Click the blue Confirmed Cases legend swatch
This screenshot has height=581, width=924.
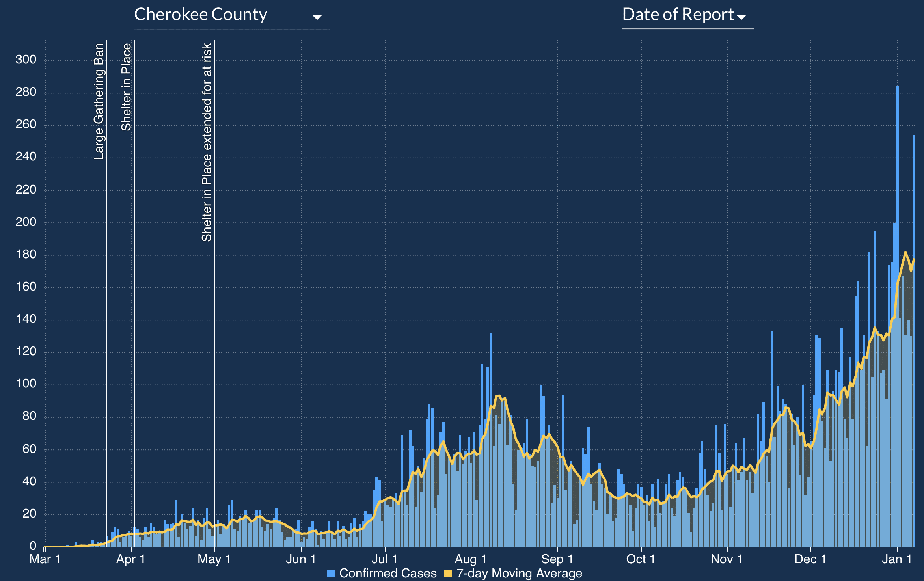click(331, 574)
